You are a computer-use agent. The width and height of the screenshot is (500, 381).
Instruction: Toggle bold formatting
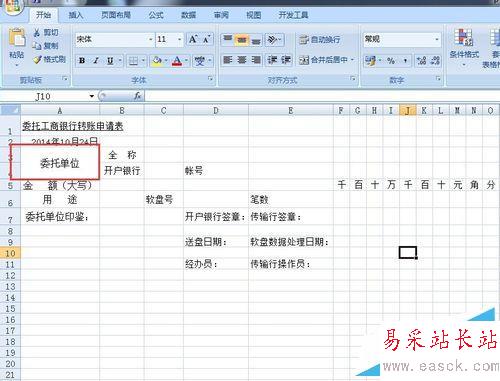tap(82, 61)
